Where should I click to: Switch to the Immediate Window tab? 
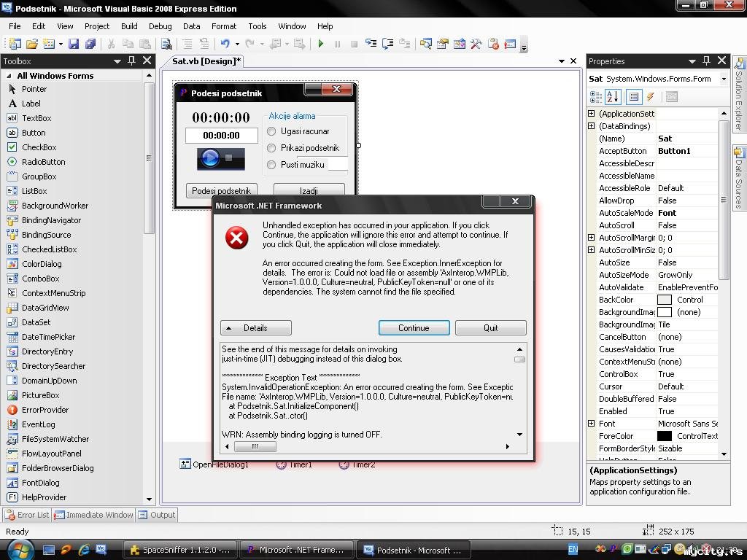94,515
